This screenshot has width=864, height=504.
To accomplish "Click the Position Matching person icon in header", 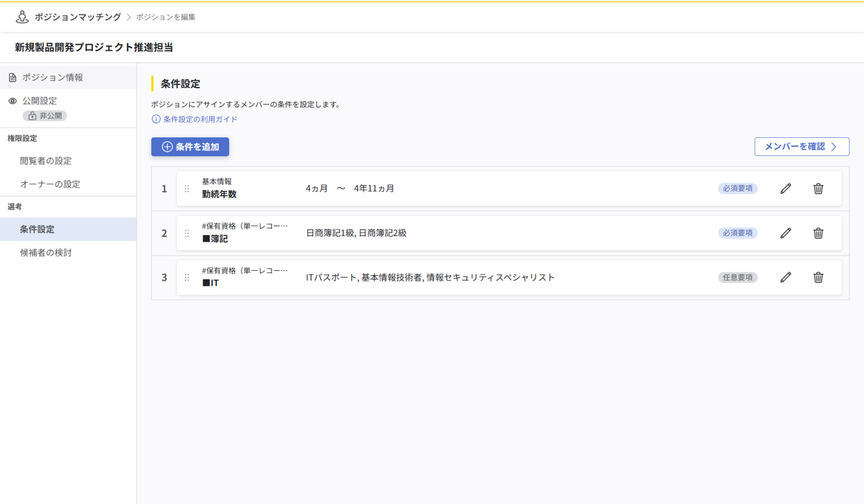I will click(x=22, y=17).
